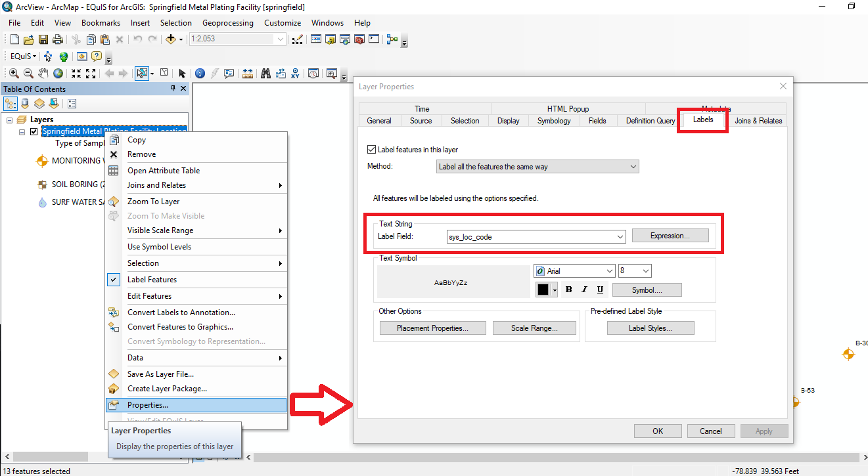Click the Add Data toolbar button
This screenshot has width=868, height=476.
point(171,39)
